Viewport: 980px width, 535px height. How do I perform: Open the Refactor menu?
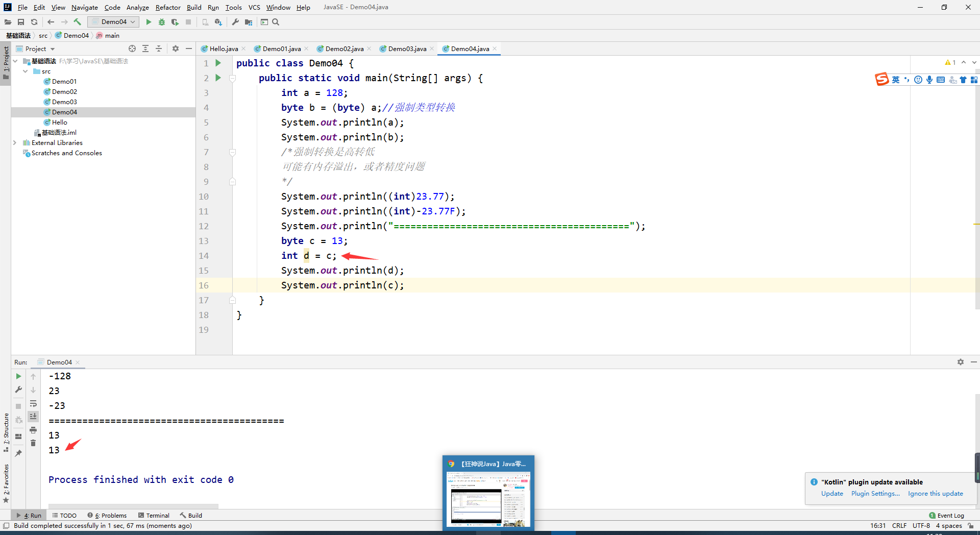click(168, 7)
